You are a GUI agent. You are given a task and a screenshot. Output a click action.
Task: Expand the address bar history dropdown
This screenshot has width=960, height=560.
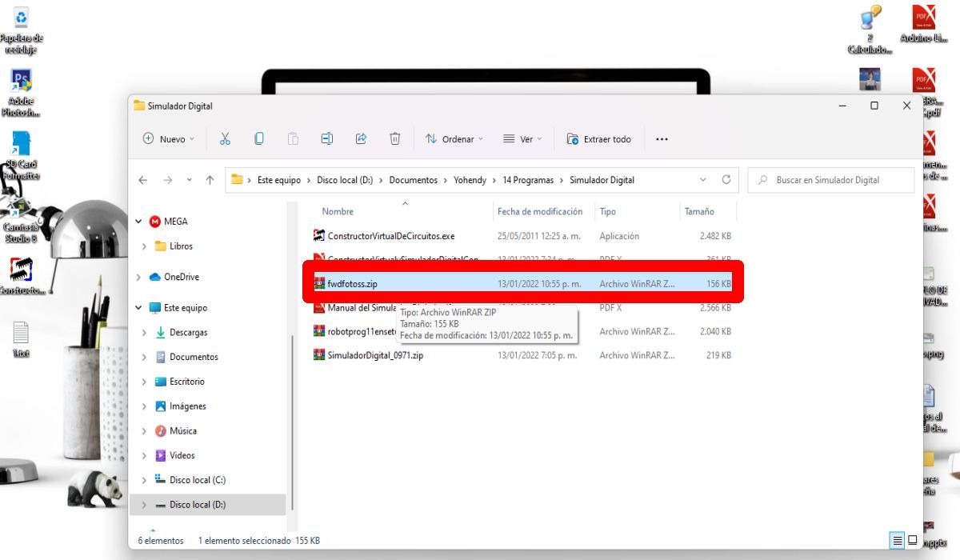(703, 180)
